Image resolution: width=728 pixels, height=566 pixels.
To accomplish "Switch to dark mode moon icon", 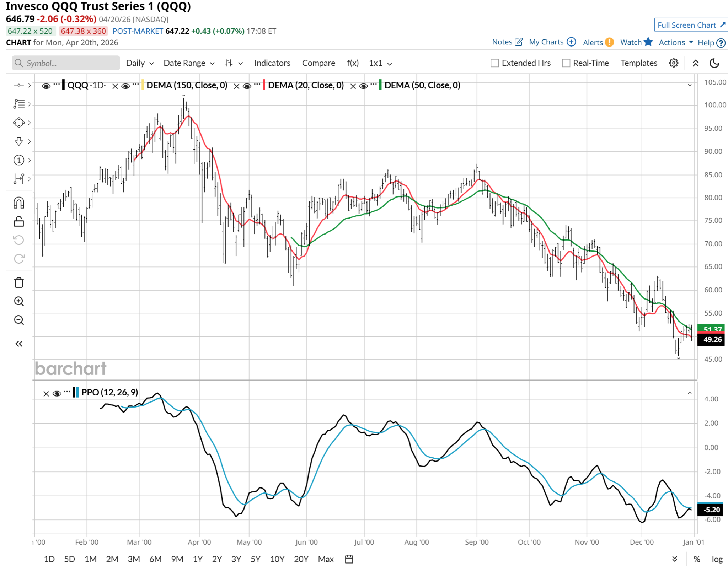I will 714,63.
